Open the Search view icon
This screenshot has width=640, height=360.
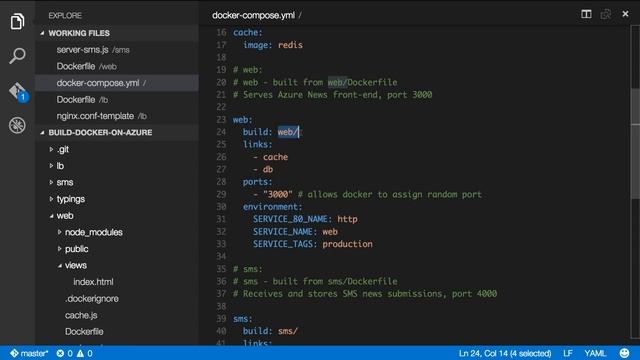17,56
